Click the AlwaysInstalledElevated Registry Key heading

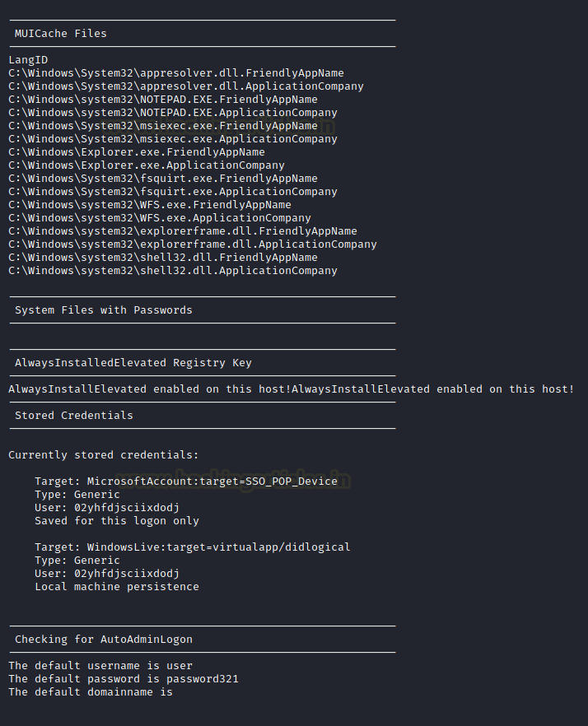click(133, 363)
